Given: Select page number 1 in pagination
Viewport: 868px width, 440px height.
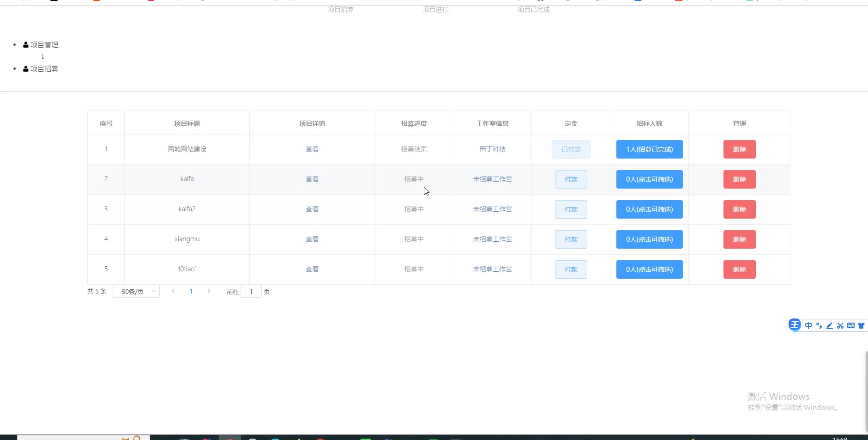Looking at the screenshot, I should tap(191, 291).
